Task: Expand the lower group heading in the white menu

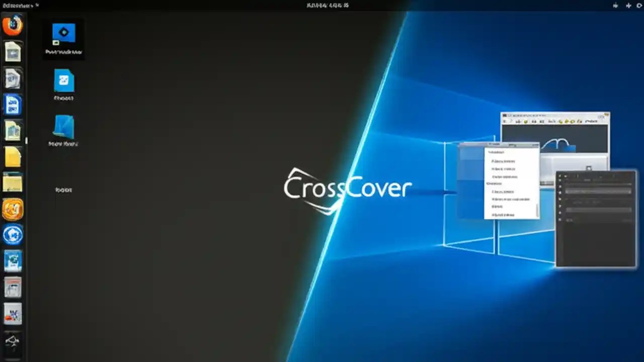Action: click(x=495, y=183)
